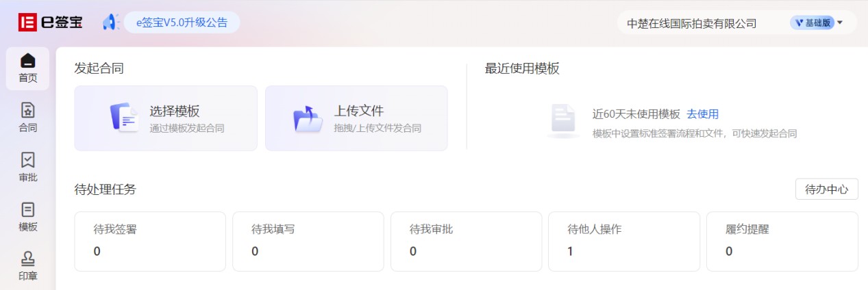
Task: Click the 基础版 version badge
Action: pos(813,23)
